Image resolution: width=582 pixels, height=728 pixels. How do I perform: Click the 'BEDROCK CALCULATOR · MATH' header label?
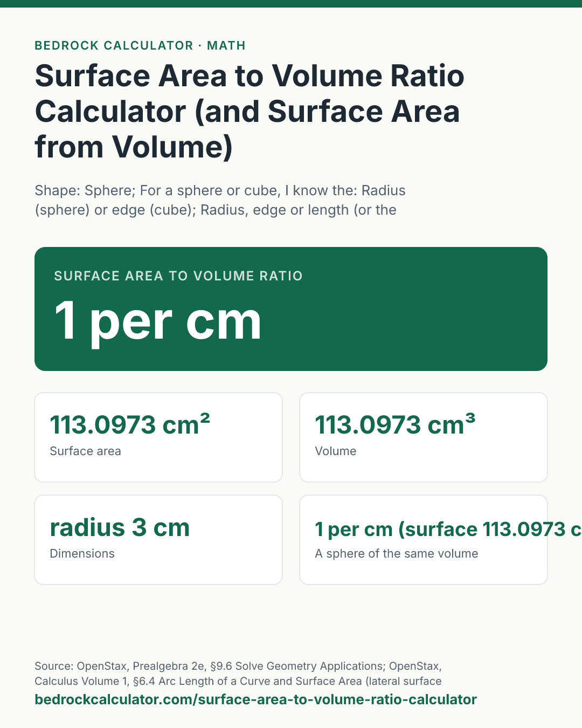coord(140,45)
